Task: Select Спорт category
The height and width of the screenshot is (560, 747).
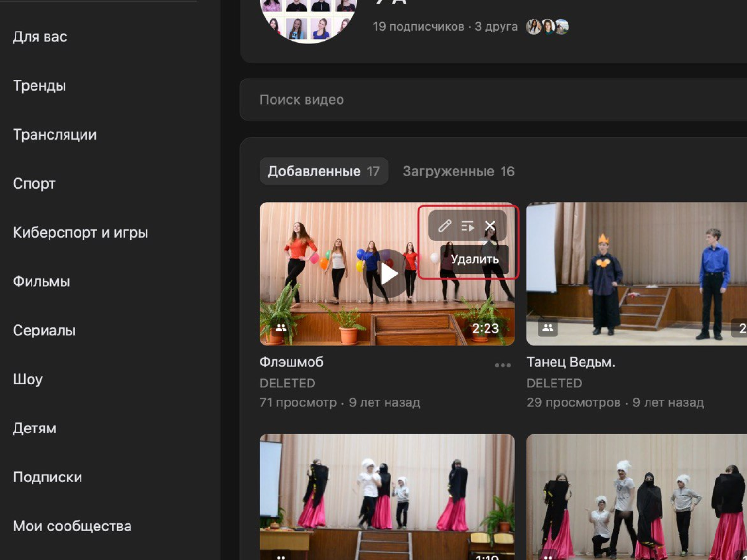Action: [x=34, y=184]
